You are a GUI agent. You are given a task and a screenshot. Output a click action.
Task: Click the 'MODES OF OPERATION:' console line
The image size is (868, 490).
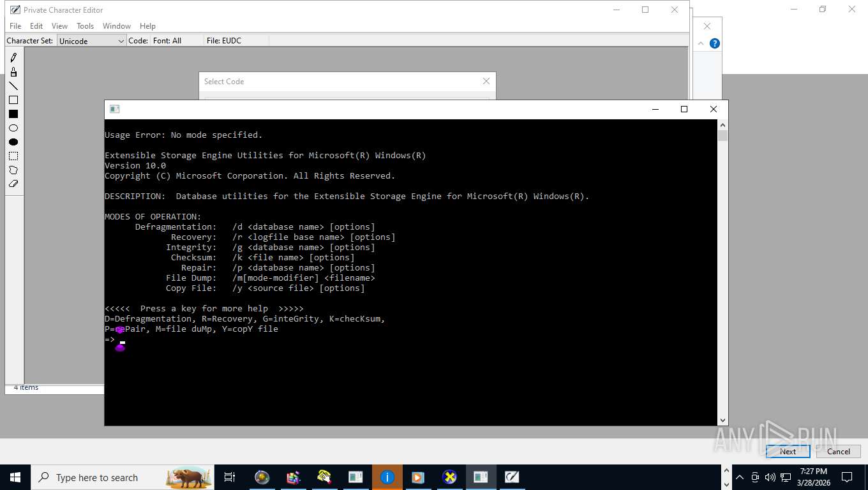(x=153, y=217)
